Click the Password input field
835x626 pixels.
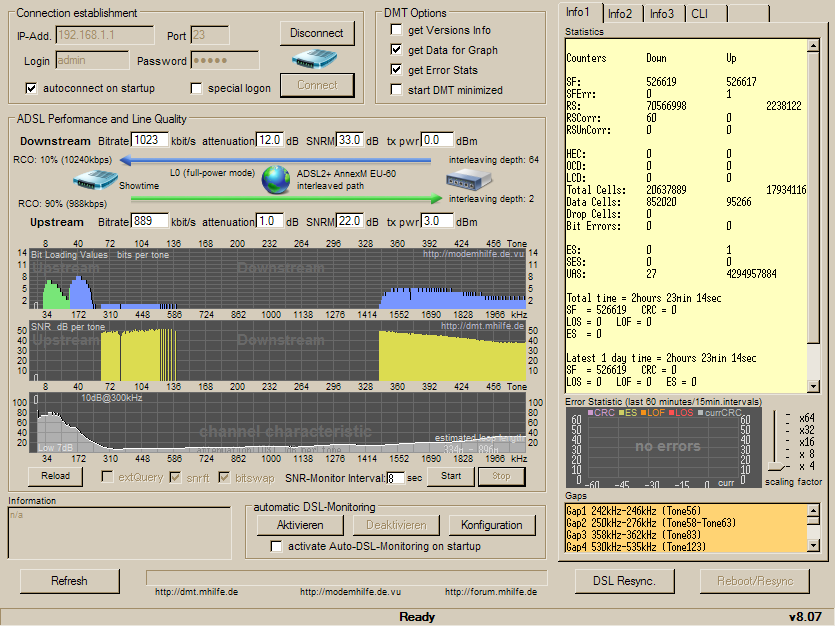coord(225,61)
